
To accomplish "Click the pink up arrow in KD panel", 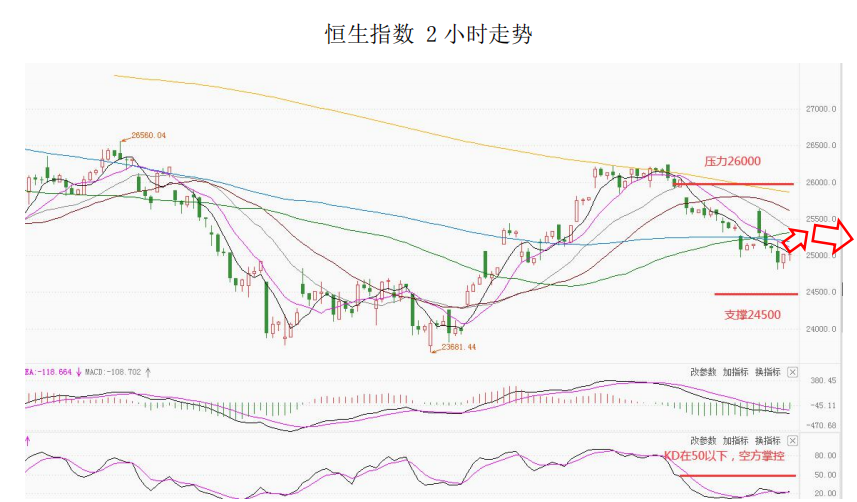I will 28,440.
